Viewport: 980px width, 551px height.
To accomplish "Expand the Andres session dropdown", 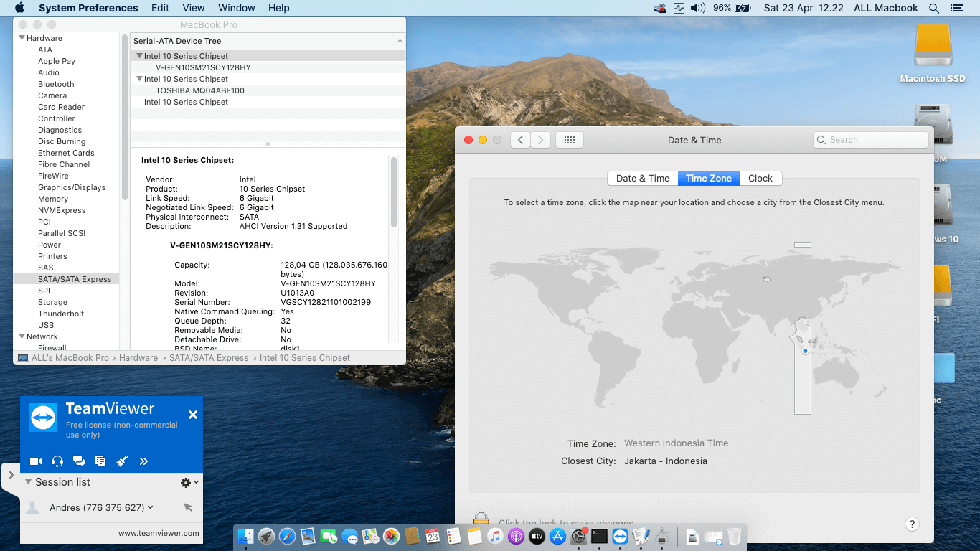I will 151,507.
